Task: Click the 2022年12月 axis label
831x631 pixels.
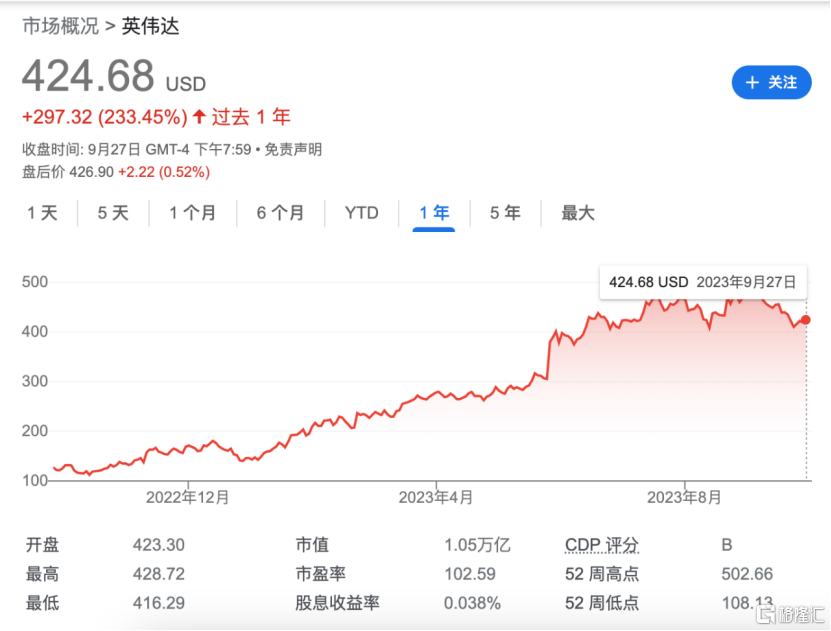Action: (x=188, y=497)
